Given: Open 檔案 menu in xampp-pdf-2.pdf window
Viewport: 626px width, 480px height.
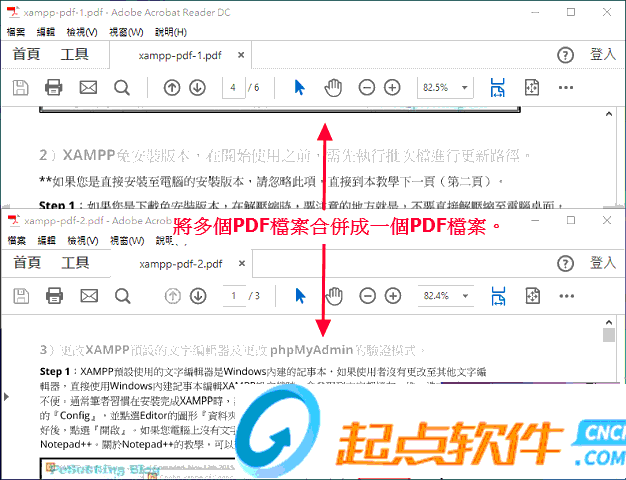Looking at the screenshot, I should tap(17, 240).
